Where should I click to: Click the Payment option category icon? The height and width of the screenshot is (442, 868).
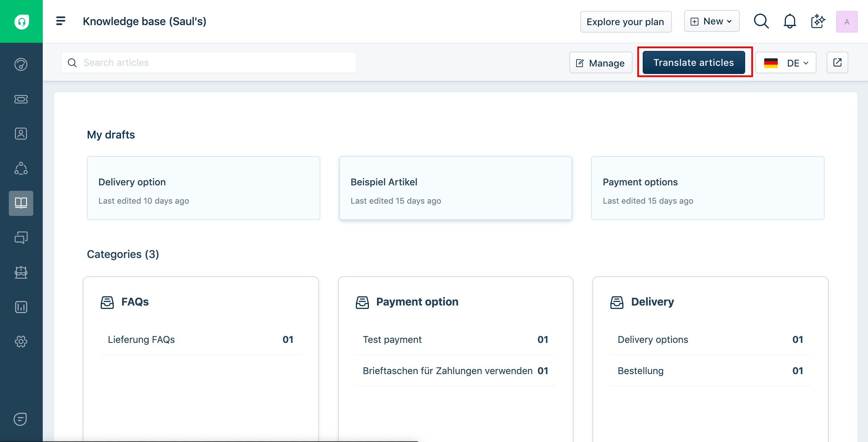(x=362, y=302)
